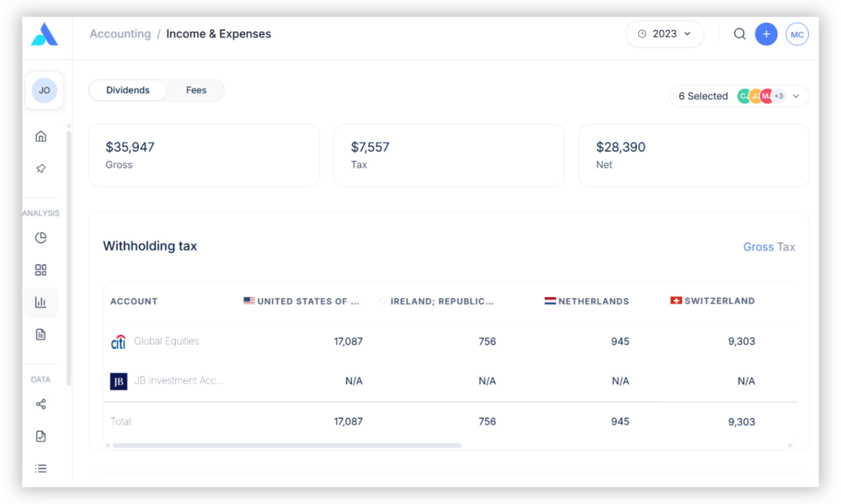
Task: Open the checked document icon
Action: click(41, 436)
